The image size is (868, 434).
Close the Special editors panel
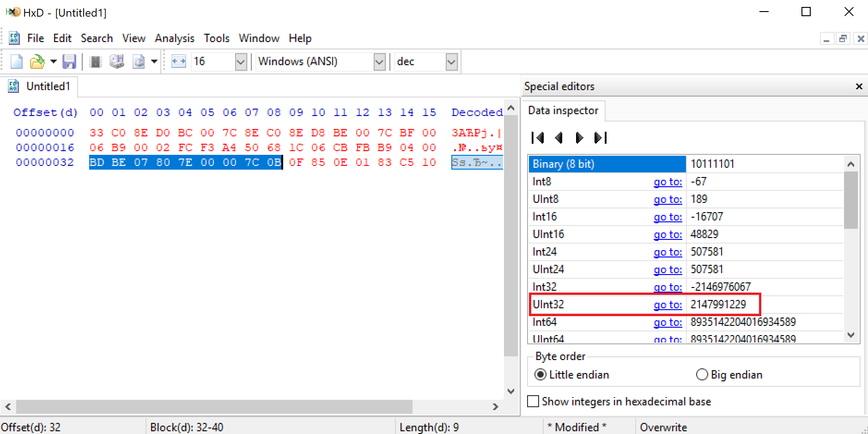859,86
